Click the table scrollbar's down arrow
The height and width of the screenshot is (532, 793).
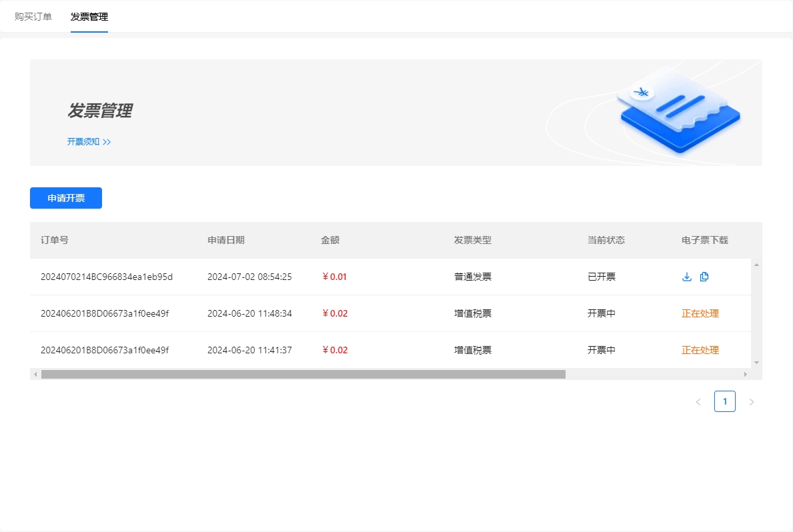click(x=755, y=362)
